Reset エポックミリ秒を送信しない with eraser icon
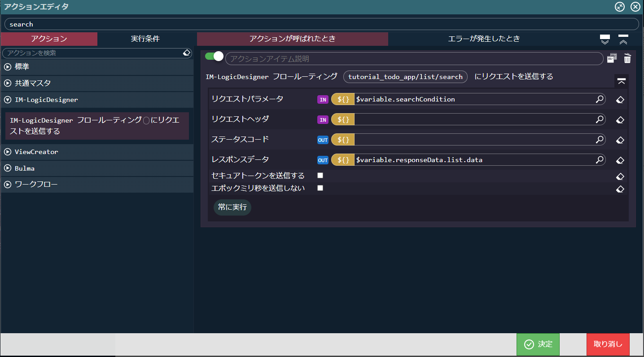 point(620,189)
